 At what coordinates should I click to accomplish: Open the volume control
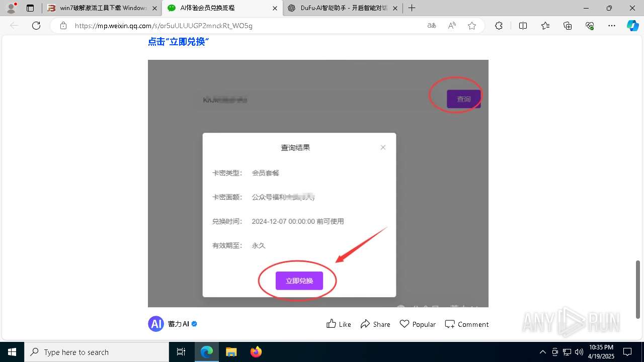579,352
